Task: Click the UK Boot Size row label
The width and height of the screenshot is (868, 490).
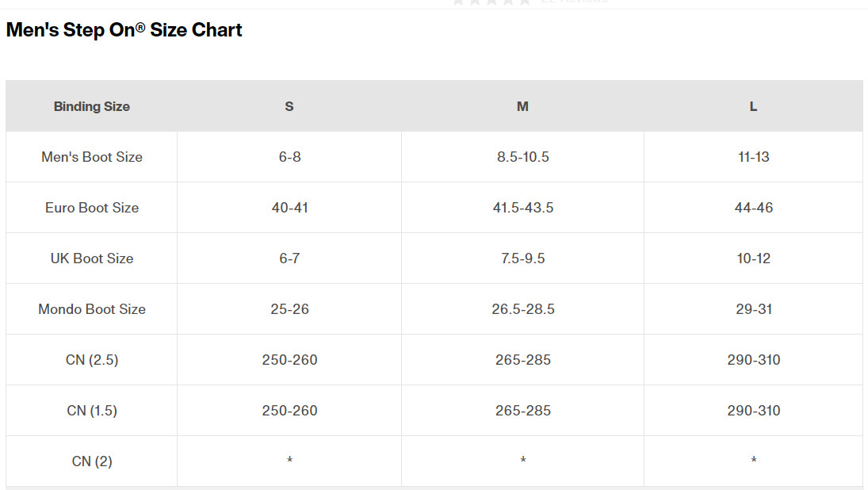Action: point(92,258)
